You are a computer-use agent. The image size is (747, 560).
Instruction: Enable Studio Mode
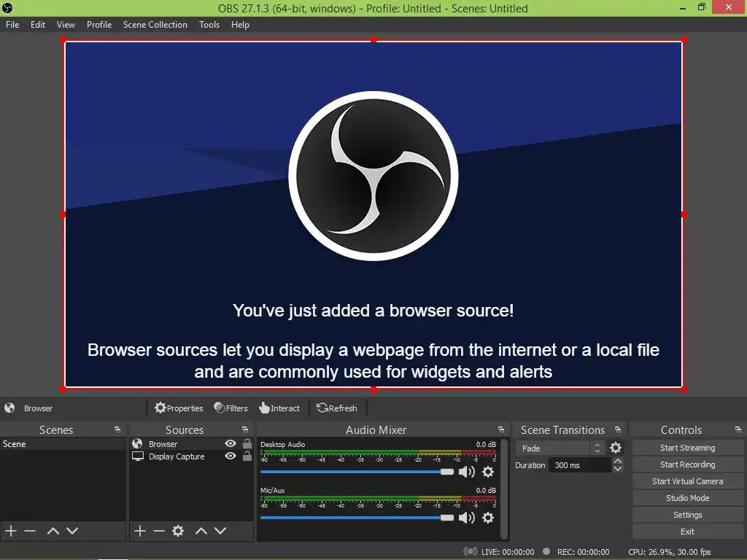pyautogui.click(x=687, y=497)
